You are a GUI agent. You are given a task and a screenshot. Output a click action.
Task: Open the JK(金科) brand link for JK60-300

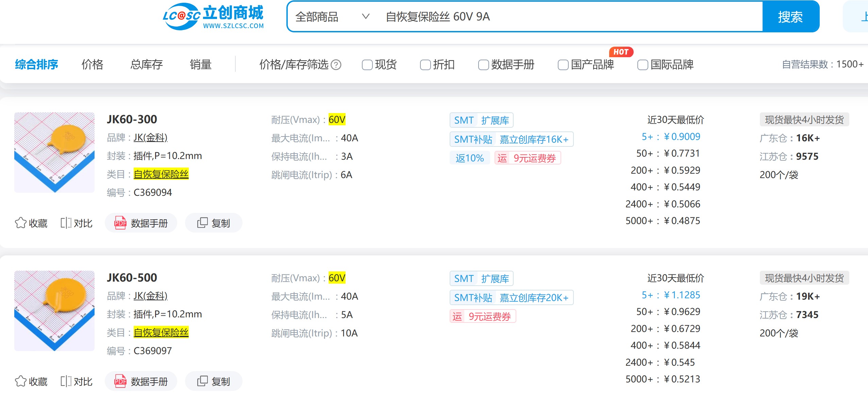click(150, 138)
